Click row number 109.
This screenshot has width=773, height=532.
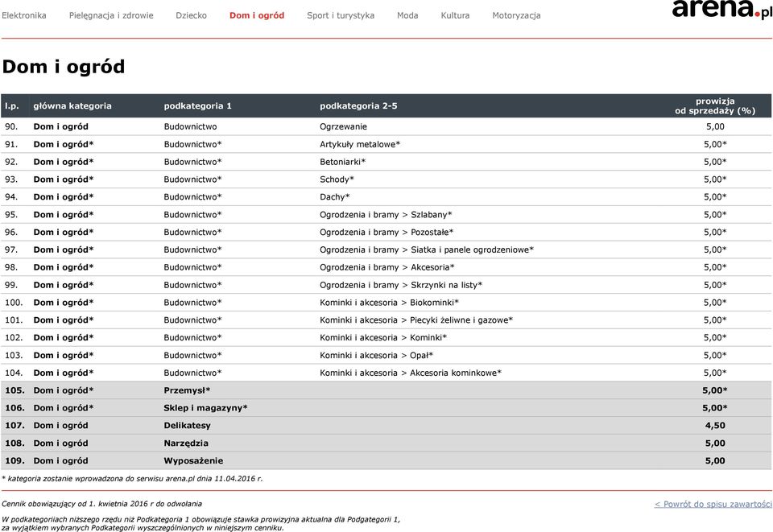click(14, 461)
